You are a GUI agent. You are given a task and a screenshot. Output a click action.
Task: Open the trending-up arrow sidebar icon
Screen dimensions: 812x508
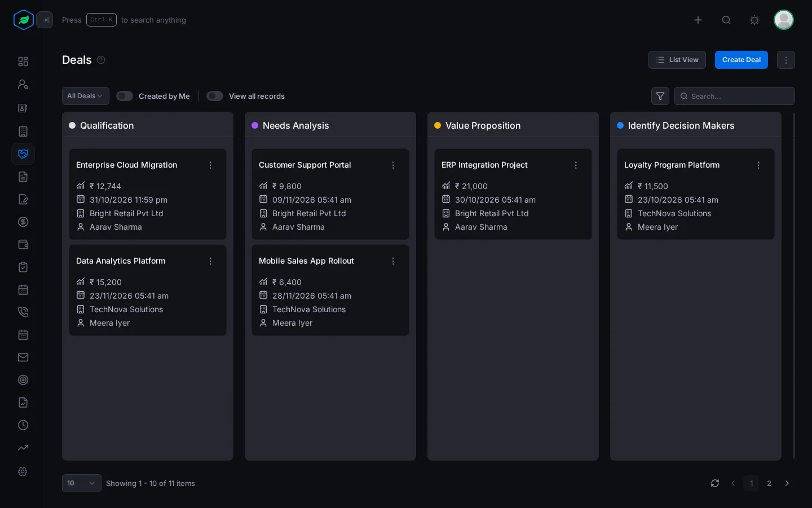point(23,448)
